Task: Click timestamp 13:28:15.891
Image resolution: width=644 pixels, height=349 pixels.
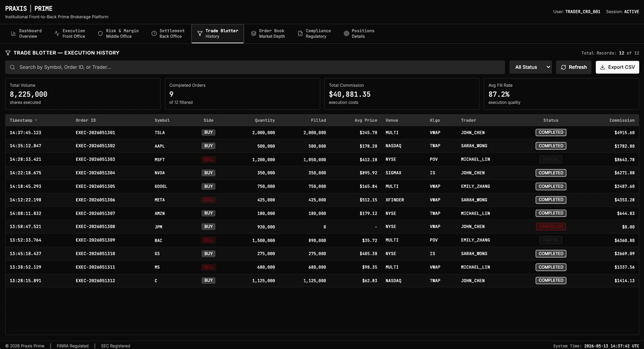Action: coord(26,281)
